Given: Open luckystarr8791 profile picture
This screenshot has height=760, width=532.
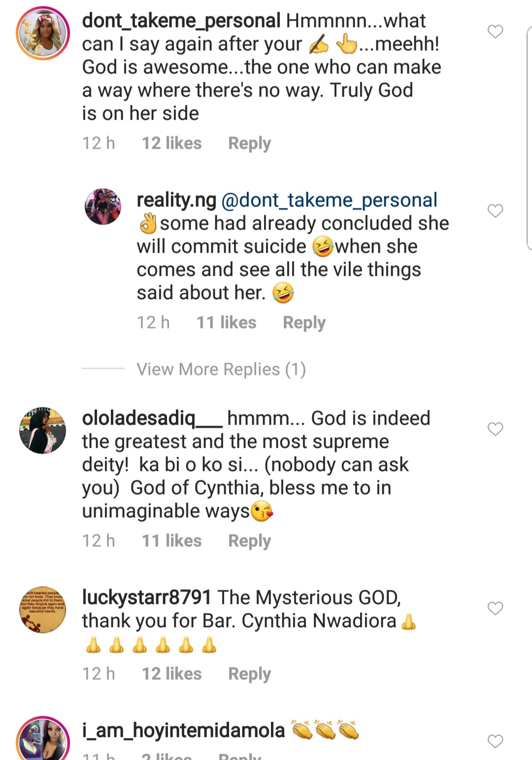Looking at the screenshot, I should pos(43,610).
